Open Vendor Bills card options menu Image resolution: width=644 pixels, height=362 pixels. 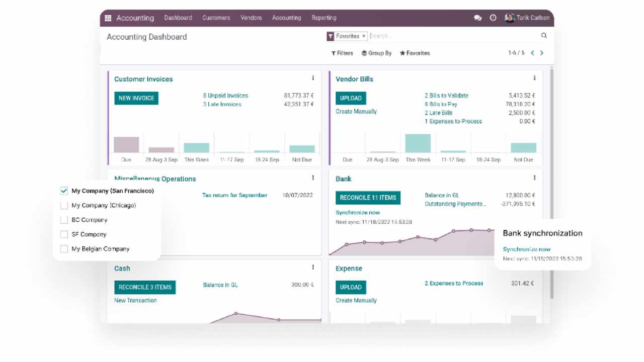point(534,78)
